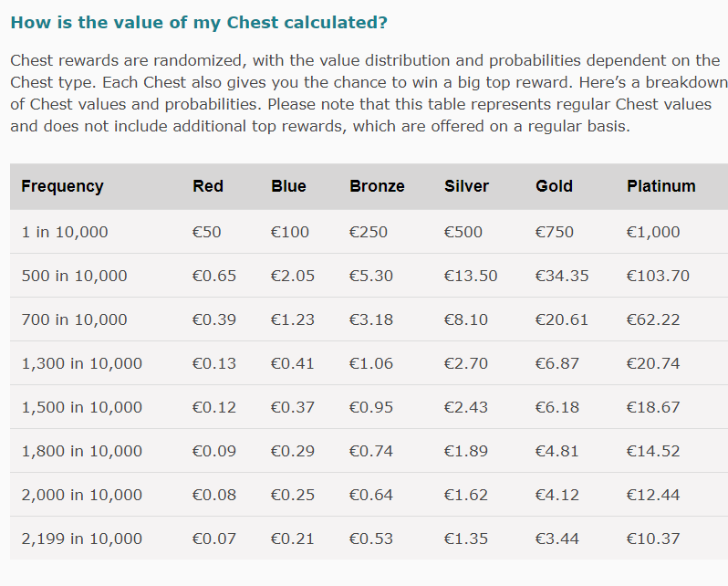Select the €1,000 Platinum top reward cell

tap(653, 232)
